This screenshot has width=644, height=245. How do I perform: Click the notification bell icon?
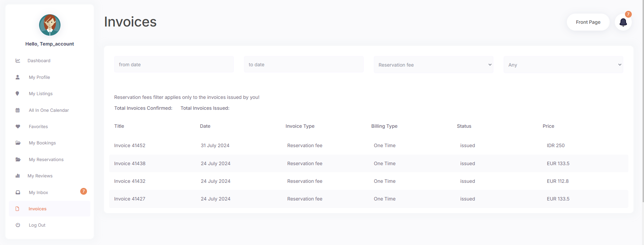623,22
